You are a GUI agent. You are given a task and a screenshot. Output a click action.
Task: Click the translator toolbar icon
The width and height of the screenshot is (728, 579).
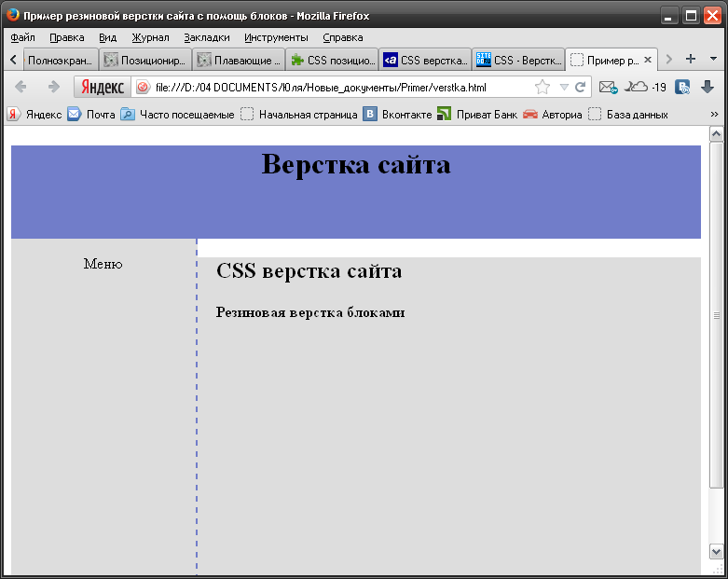(x=682, y=87)
